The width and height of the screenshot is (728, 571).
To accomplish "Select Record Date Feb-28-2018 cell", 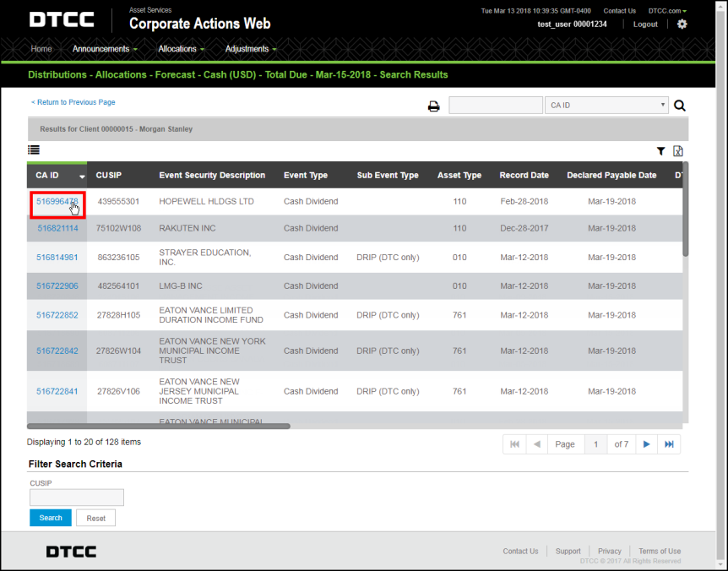I will 524,202.
